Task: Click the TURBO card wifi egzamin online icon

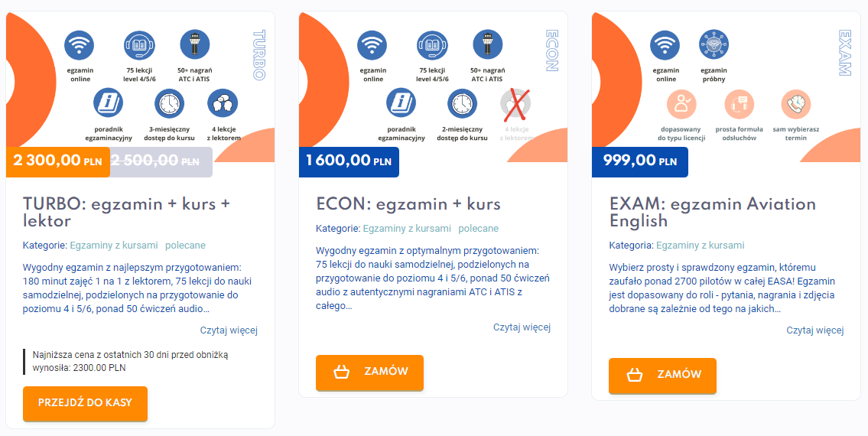Action: (80, 45)
